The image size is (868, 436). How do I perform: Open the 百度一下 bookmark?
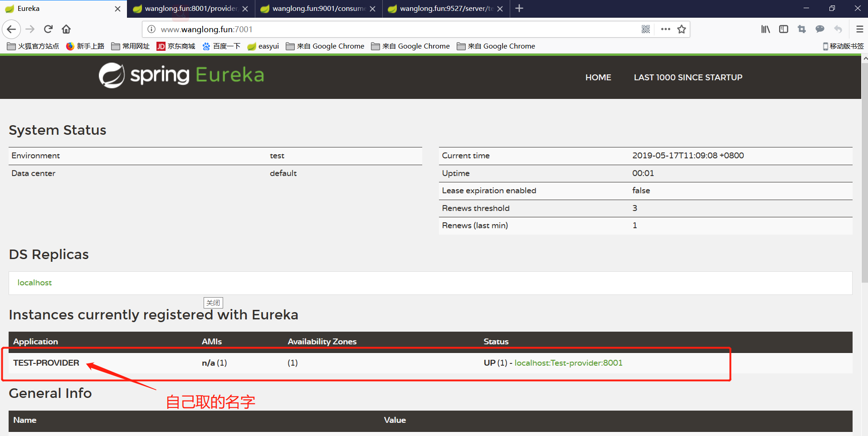point(221,46)
